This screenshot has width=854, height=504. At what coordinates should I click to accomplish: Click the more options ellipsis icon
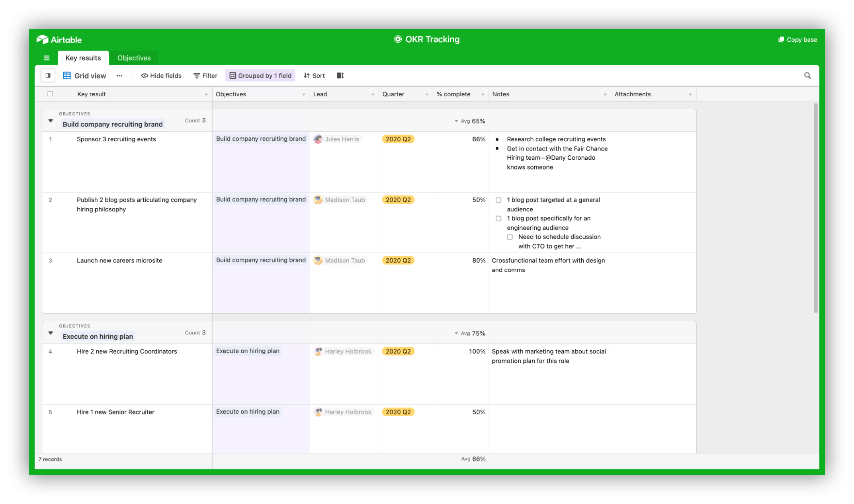(119, 76)
